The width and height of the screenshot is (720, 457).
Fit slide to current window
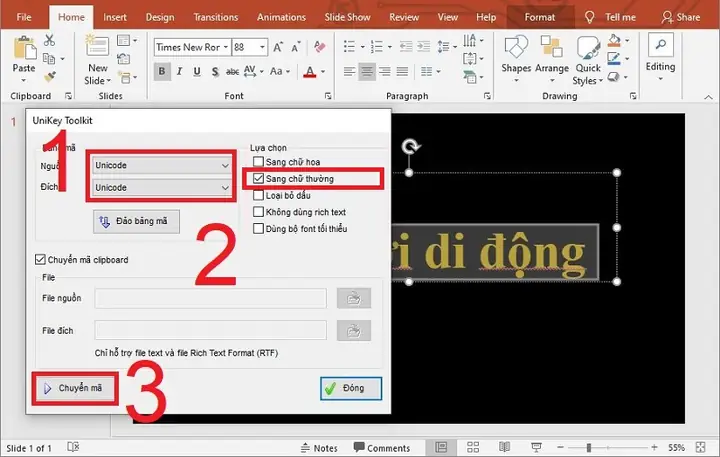(x=700, y=447)
